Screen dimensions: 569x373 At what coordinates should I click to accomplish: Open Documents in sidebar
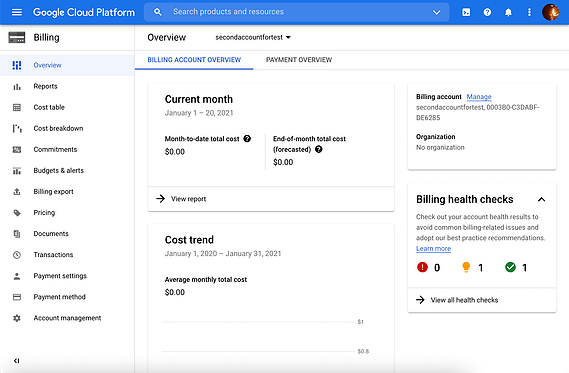coord(67,234)
